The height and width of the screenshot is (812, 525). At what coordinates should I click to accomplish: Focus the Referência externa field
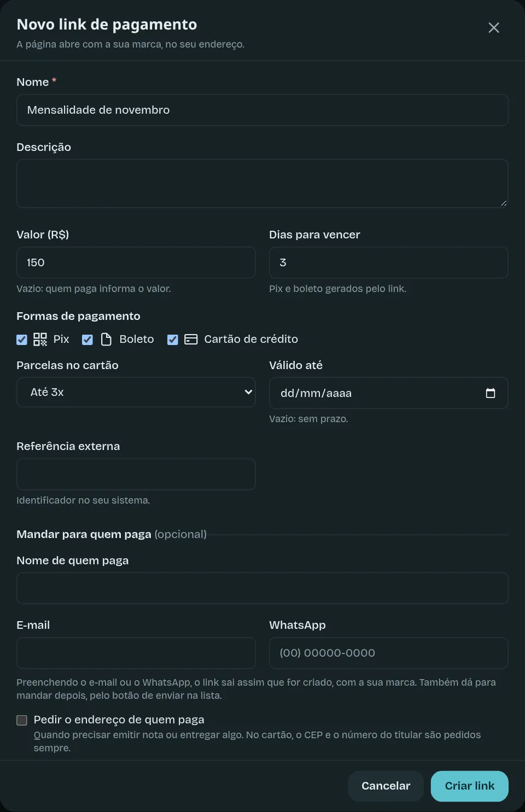pos(136,474)
